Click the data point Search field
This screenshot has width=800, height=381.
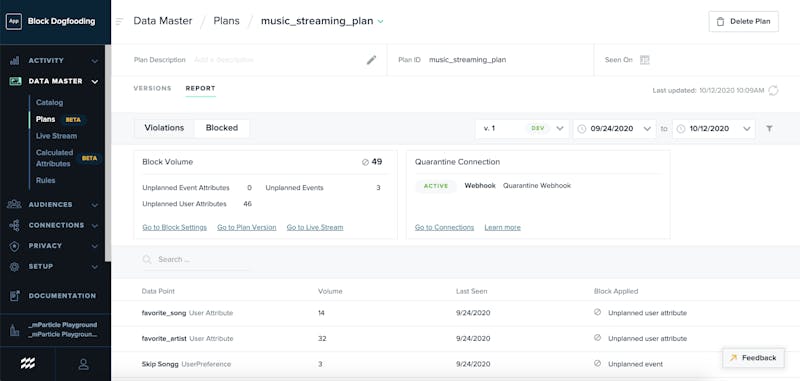click(x=195, y=259)
